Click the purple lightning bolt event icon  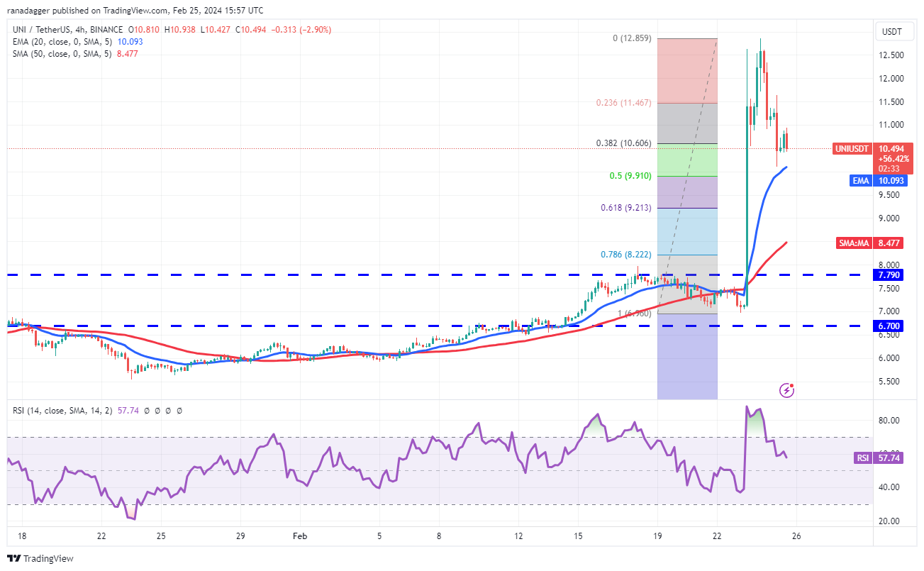pyautogui.click(x=786, y=389)
